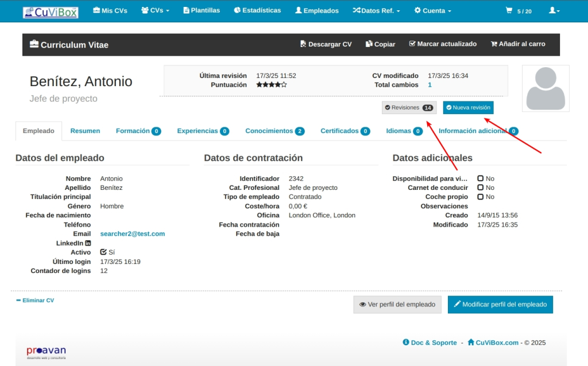Open the shopping cart 5/20

pos(518,11)
